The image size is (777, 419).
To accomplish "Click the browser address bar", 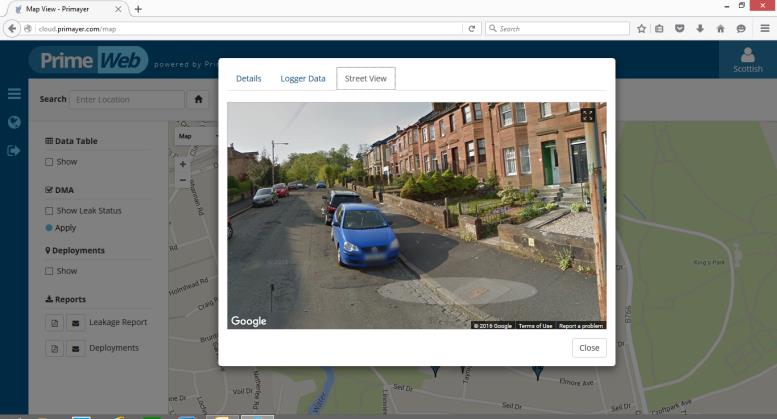I will (x=250, y=29).
